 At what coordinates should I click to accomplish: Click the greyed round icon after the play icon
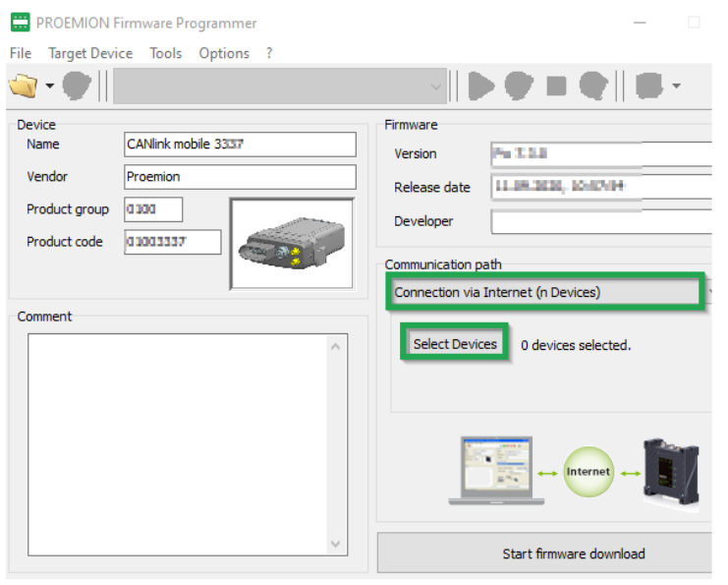[x=519, y=86]
